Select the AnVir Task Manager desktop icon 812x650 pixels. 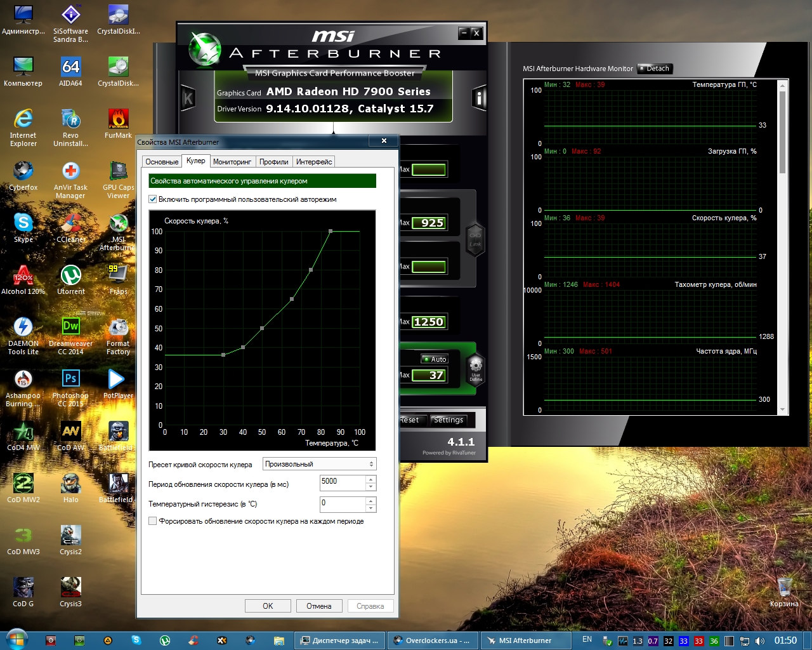70,180
